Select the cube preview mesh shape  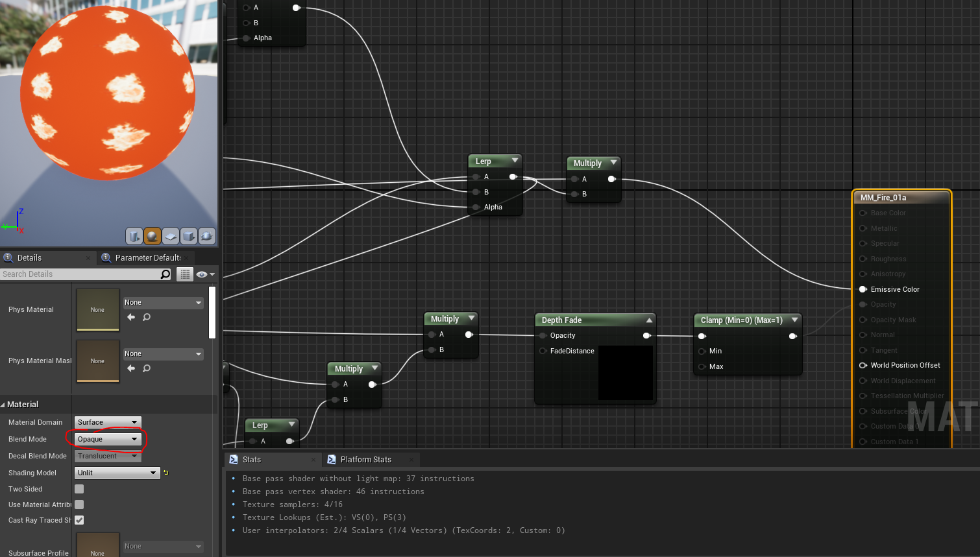click(189, 236)
